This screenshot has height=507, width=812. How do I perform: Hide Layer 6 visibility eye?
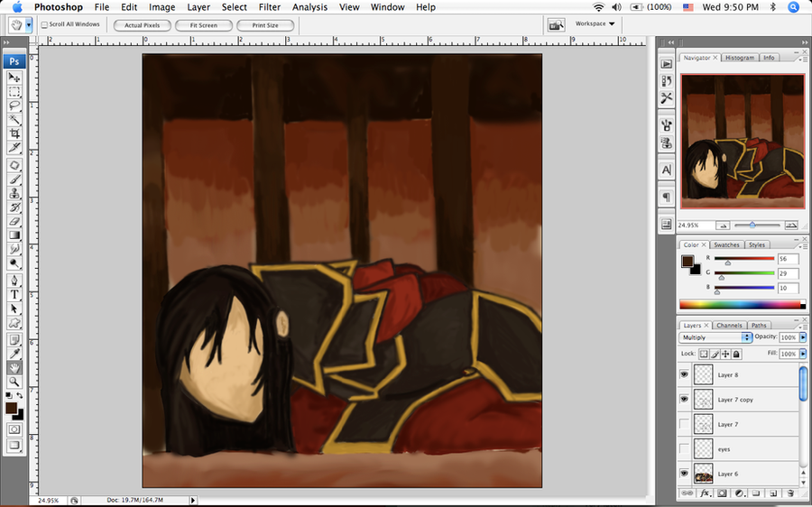pyautogui.click(x=684, y=474)
